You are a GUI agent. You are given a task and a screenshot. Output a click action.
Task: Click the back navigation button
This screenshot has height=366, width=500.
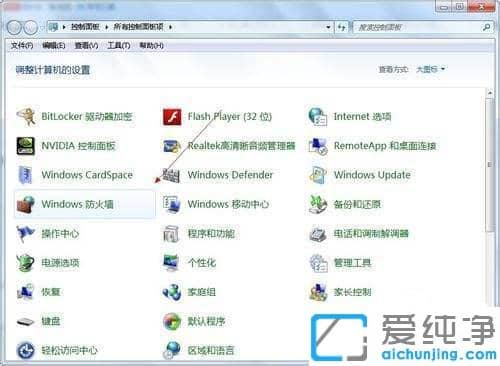click(x=14, y=27)
